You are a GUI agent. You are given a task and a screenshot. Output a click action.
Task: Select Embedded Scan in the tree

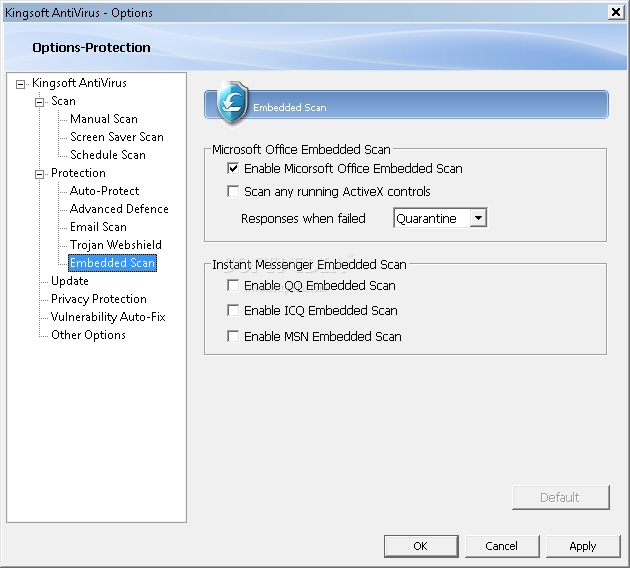click(x=112, y=263)
